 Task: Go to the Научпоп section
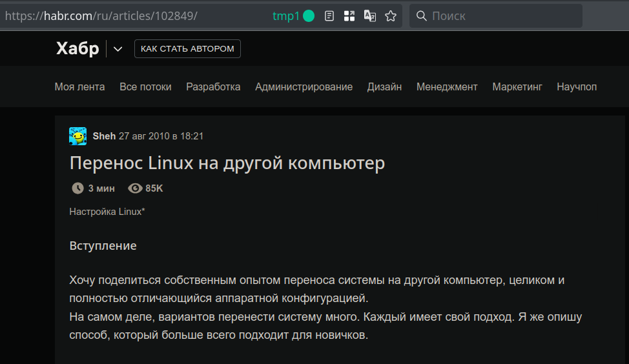(577, 87)
